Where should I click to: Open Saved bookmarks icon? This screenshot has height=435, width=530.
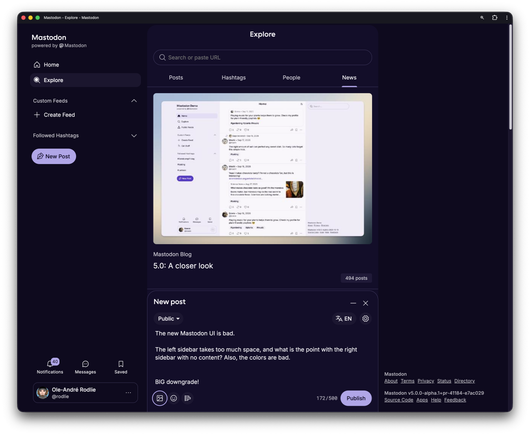pos(121,364)
